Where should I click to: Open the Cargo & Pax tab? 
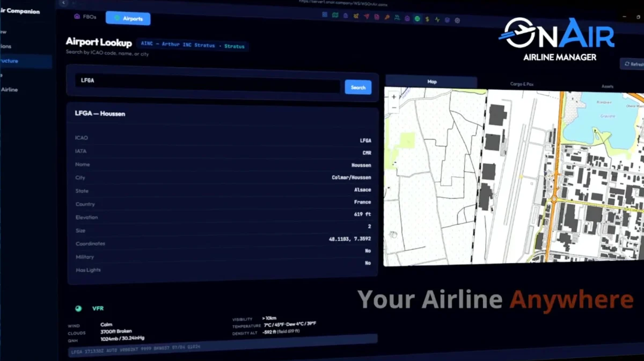click(524, 84)
